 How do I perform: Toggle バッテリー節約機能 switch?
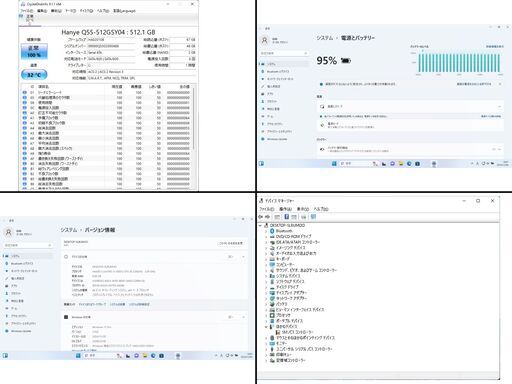coord(494,149)
